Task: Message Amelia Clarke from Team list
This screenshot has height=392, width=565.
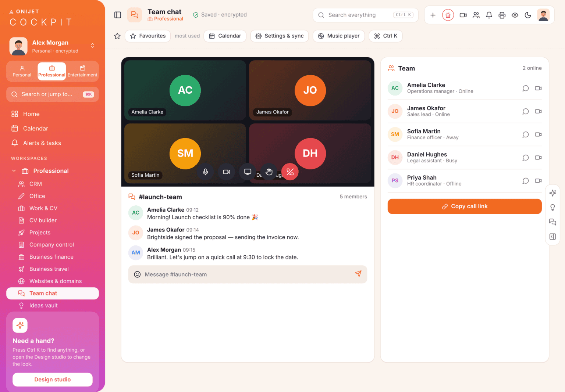Action: 525,88
